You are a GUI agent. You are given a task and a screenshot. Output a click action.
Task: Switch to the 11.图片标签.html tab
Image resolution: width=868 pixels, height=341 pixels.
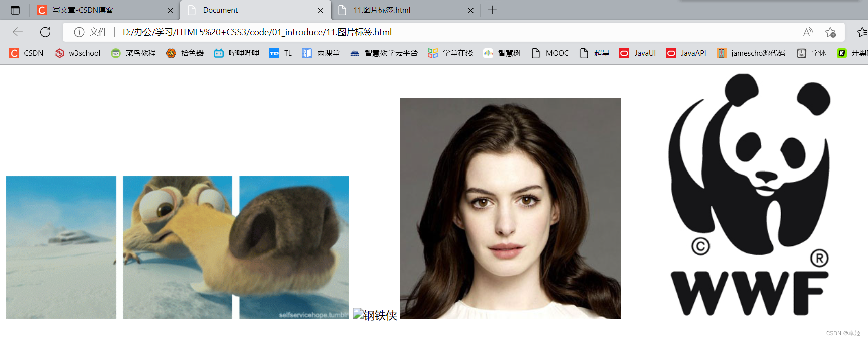click(406, 10)
